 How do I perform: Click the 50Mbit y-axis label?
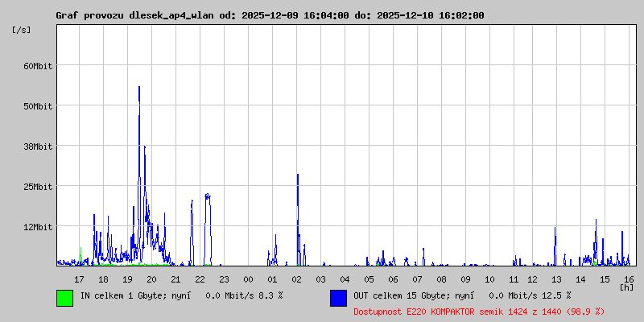(x=38, y=106)
